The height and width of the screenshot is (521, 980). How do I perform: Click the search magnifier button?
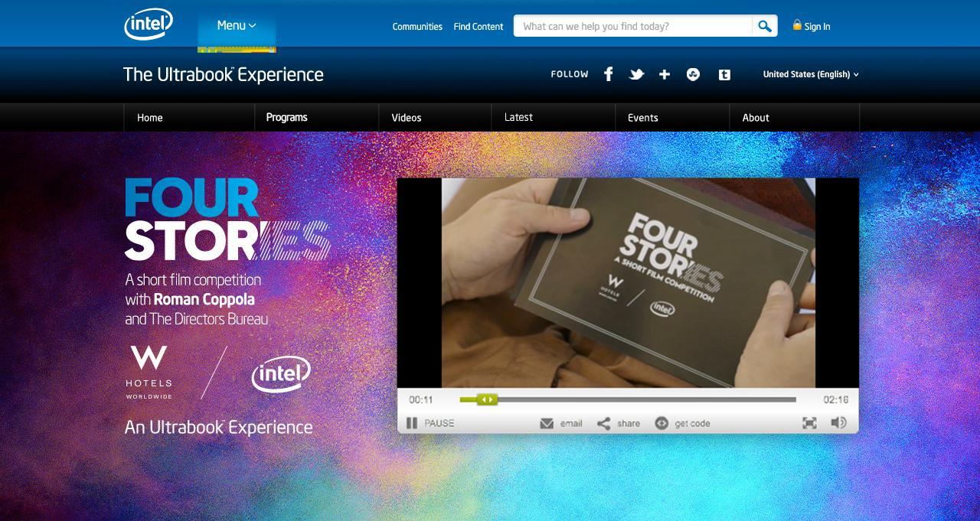coord(764,26)
